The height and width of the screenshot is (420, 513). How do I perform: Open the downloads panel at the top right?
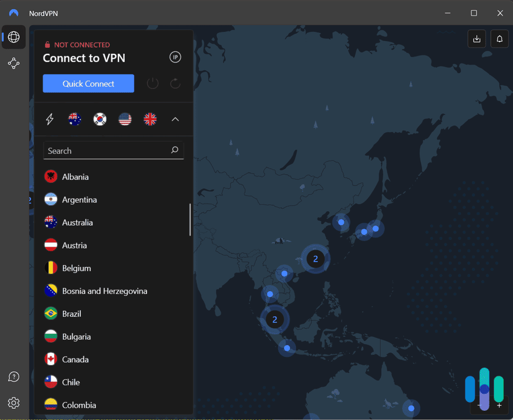pyautogui.click(x=477, y=38)
